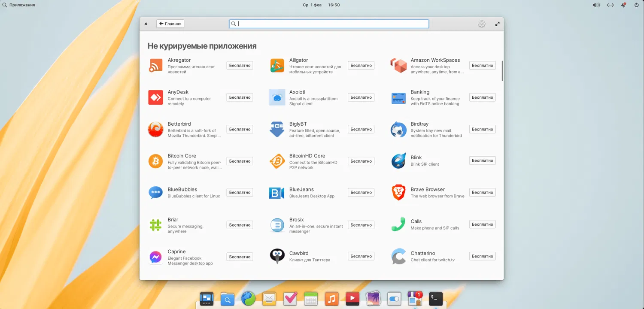Open the sound volume indicator

click(596, 5)
